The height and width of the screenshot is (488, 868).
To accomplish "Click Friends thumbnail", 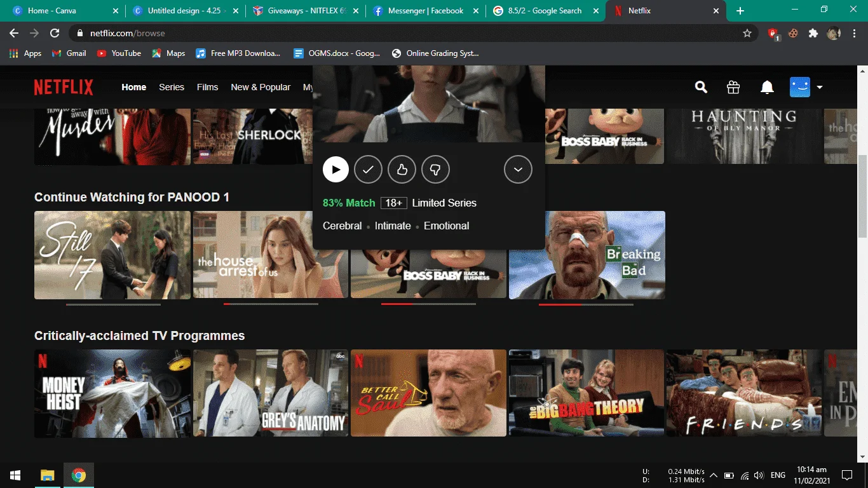I will [x=744, y=393].
